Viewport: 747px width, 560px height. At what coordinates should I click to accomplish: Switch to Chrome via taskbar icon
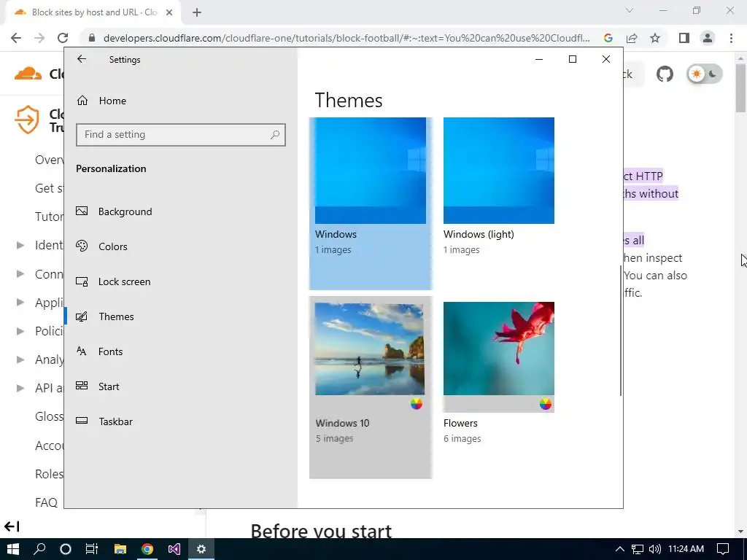pyautogui.click(x=147, y=549)
